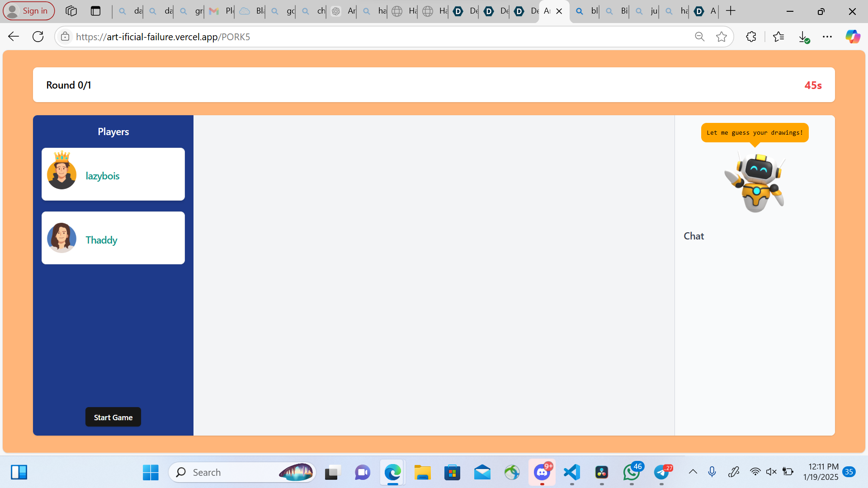
Task: Switch to the Gmail browser tab
Action: coord(219,11)
